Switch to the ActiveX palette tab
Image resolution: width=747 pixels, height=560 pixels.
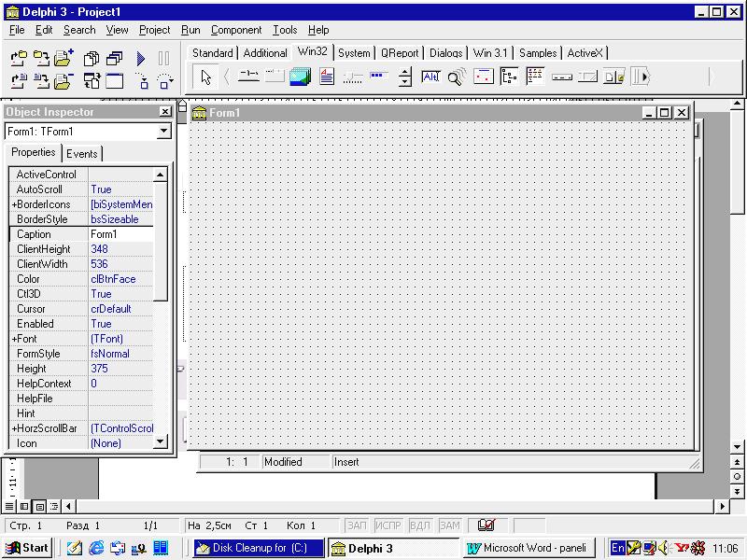tap(585, 53)
